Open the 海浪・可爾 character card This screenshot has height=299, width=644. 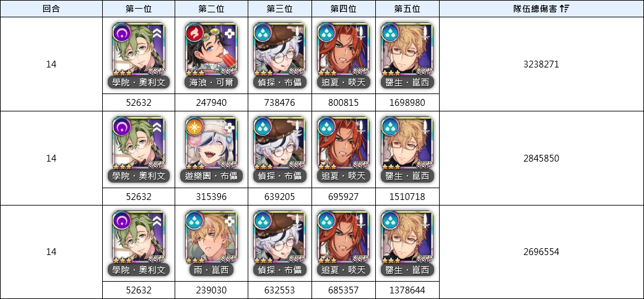[x=212, y=56]
